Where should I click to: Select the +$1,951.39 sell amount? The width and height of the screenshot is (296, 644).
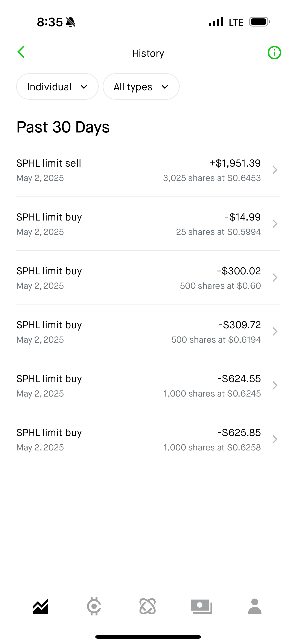[x=235, y=163]
